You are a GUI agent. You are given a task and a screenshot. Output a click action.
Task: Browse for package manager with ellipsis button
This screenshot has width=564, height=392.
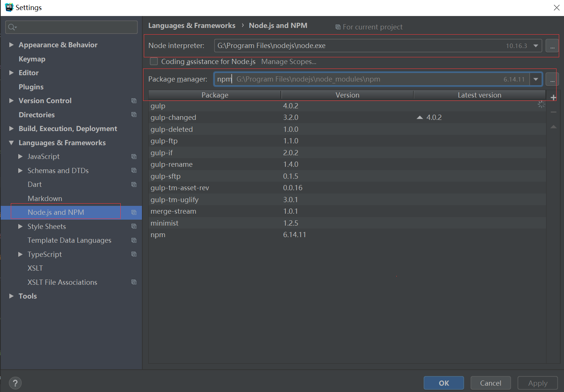[x=552, y=79]
